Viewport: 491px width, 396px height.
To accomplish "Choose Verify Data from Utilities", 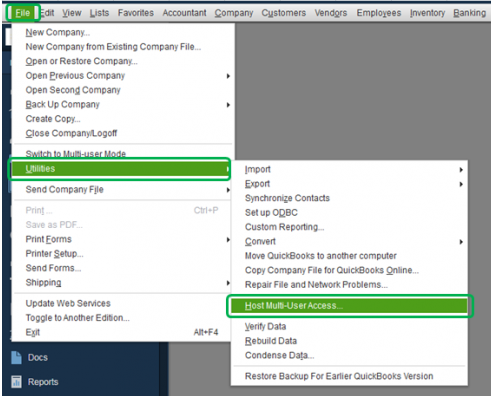I will click(x=265, y=326).
